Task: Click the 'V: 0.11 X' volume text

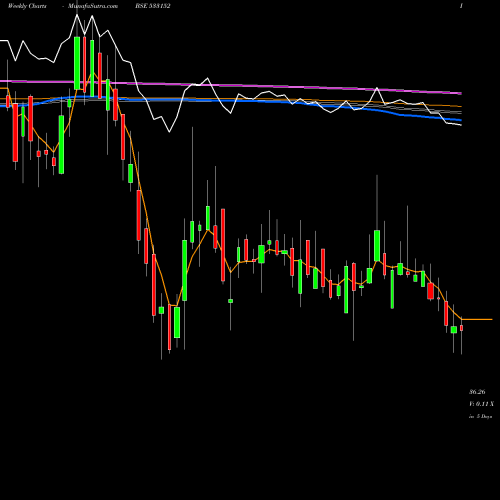Action: coord(481,404)
